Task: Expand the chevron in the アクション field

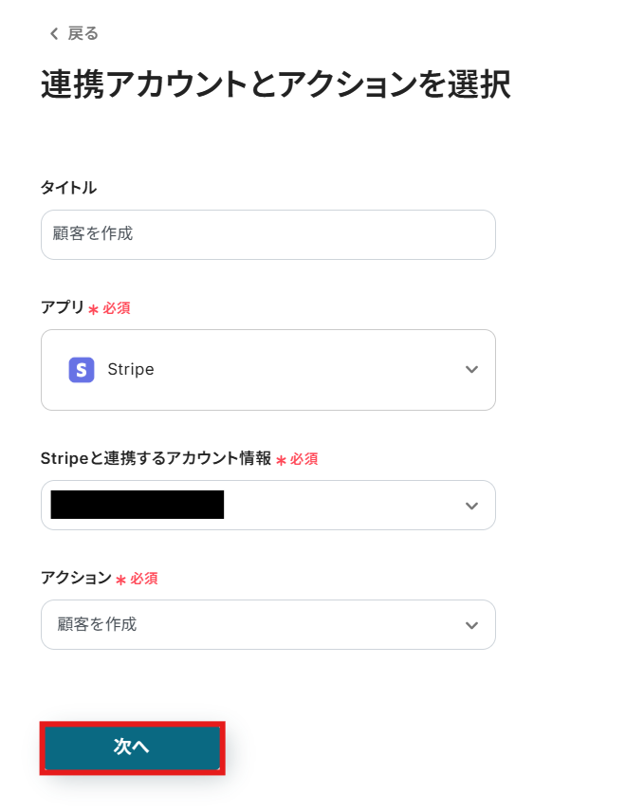Action: (x=471, y=625)
